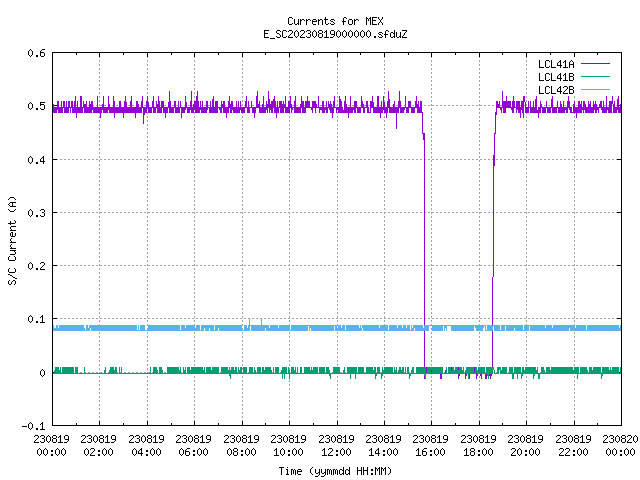Click the 230819 12:00 time tick label
The width and height of the screenshot is (640, 480).
pos(336,446)
